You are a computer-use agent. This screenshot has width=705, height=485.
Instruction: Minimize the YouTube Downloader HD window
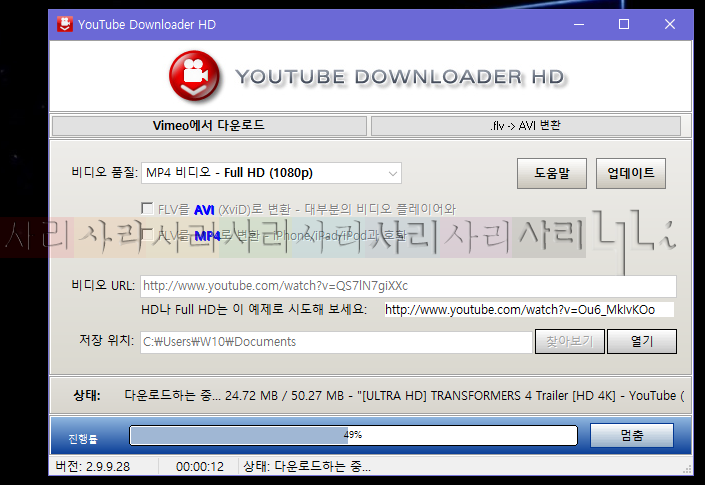[579, 24]
